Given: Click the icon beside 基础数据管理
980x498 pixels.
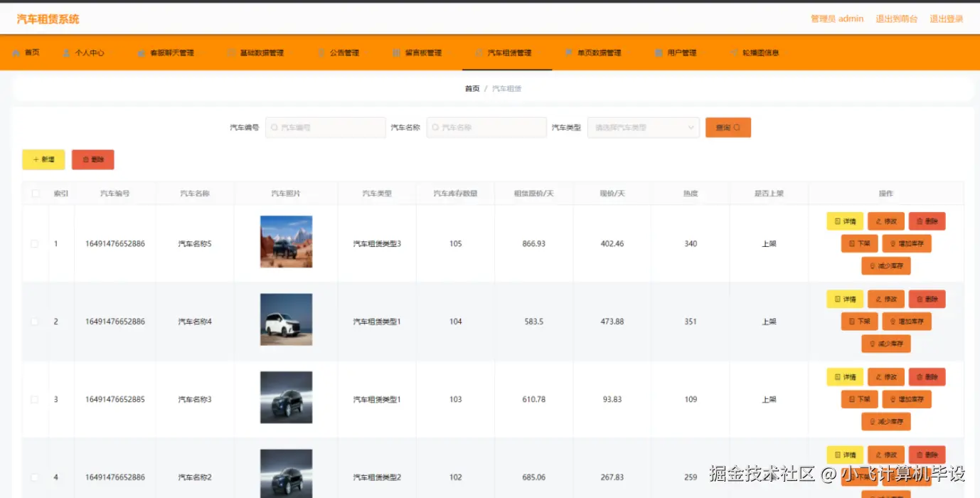Looking at the screenshot, I should coord(231,53).
